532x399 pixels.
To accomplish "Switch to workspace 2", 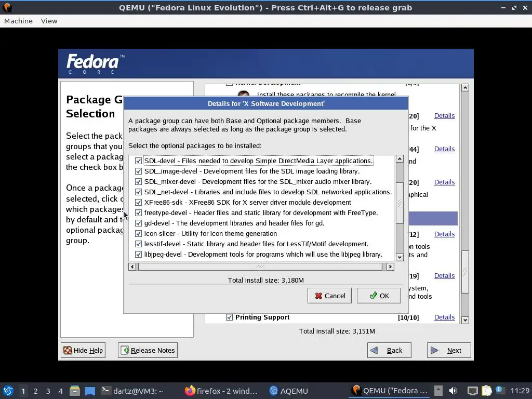I will [36, 391].
